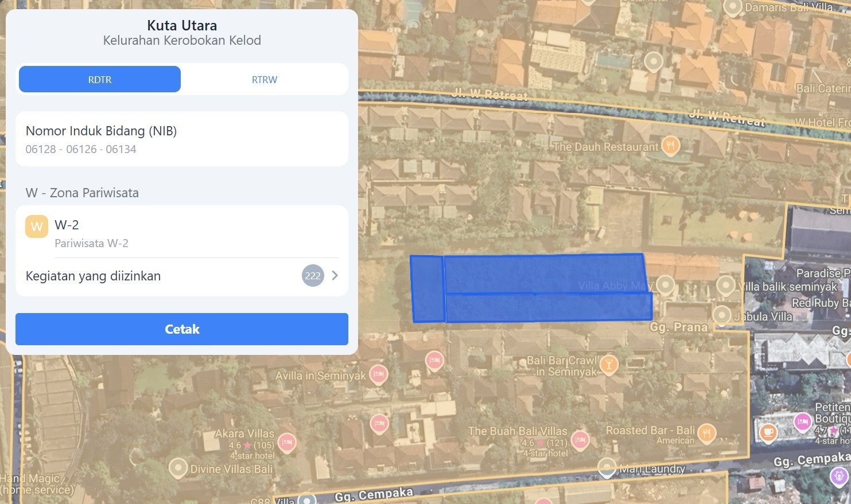Click the Avilla in Seminyak hotel pin

pyautogui.click(x=378, y=374)
